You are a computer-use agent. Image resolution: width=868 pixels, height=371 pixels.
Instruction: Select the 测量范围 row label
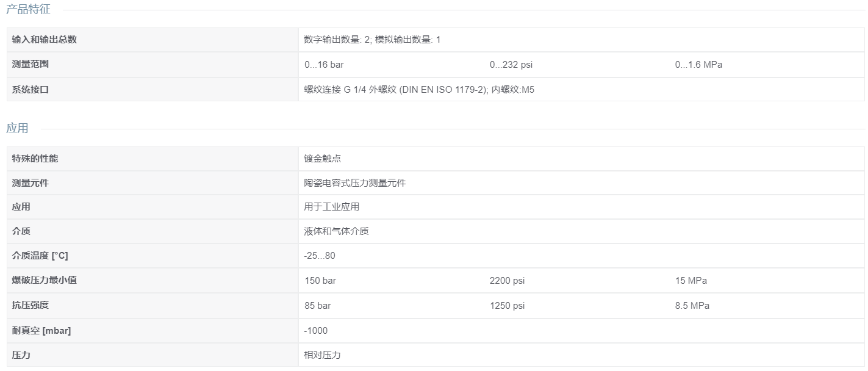pos(30,64)
